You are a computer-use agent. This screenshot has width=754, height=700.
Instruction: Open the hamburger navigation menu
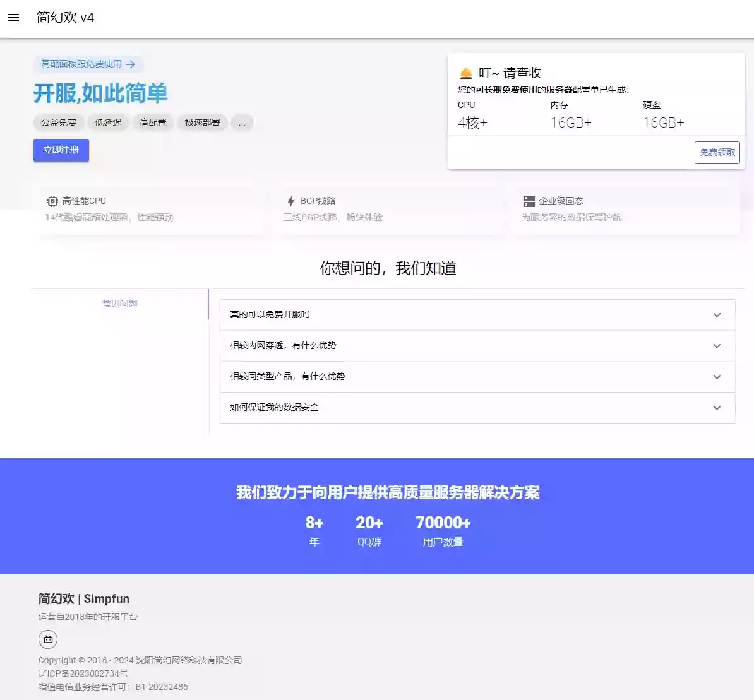point(13,18)
